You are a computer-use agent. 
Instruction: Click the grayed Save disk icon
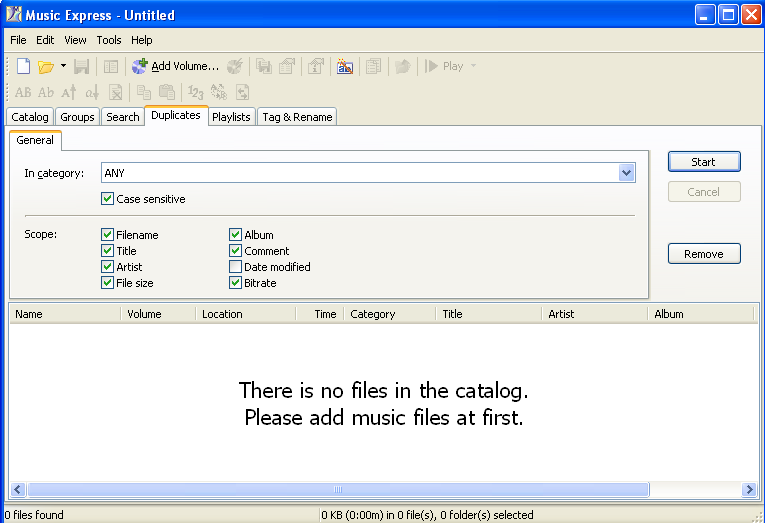click(x=81, y=66)
